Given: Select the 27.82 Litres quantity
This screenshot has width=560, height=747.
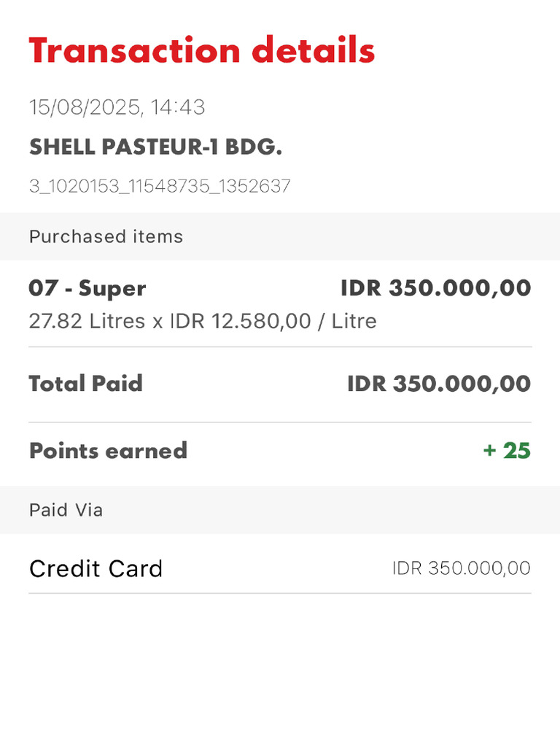Looking at the screenshot, I should click(87, 321).
